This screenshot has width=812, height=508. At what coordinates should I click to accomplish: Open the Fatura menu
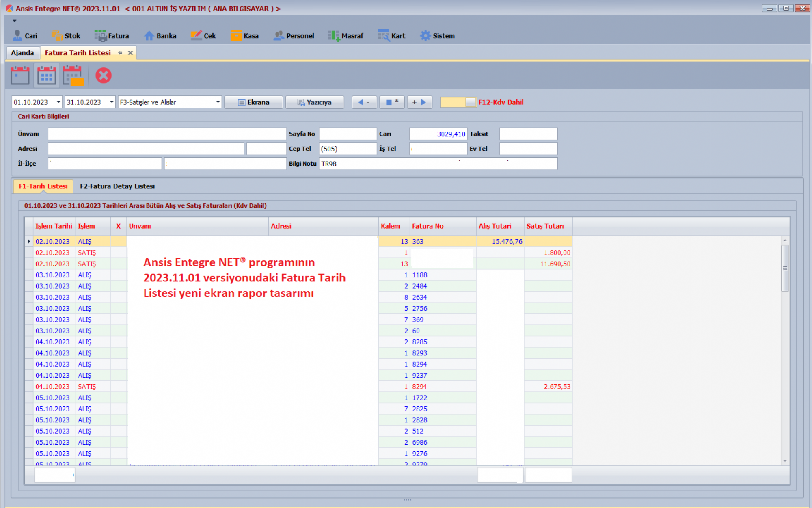click(112, 36)
